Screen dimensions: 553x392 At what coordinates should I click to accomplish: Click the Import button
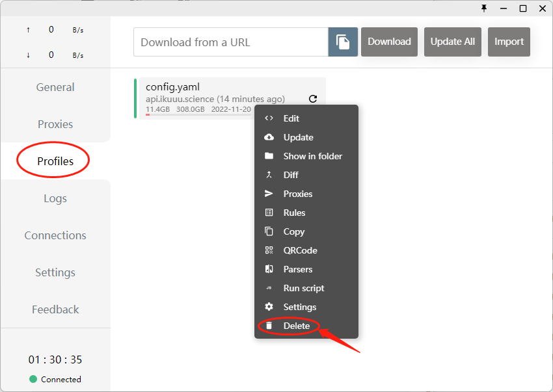click(509, 42)
